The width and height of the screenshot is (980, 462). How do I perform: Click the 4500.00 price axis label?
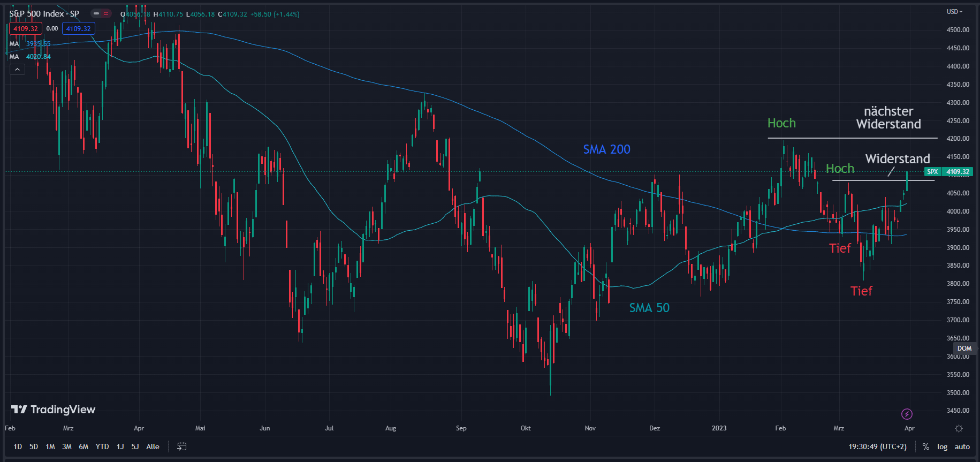click(958, 30)
